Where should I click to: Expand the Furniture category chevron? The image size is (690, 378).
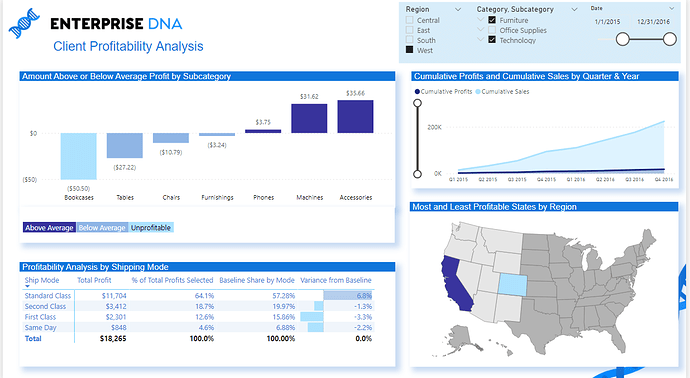pyautogui.click(x=481, y=19)
